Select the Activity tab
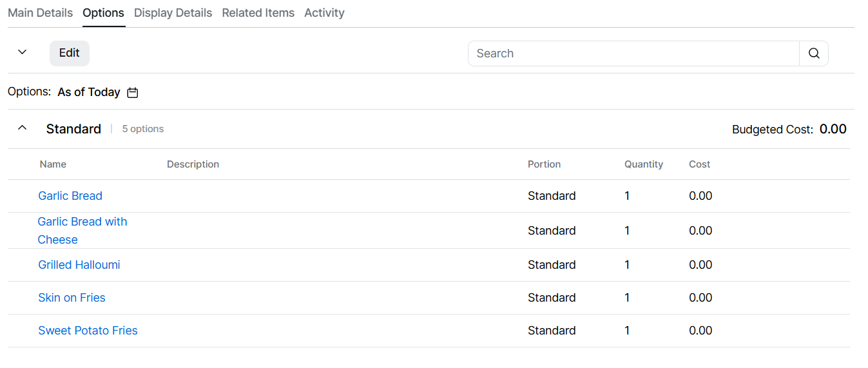This screenshot has width=868, height=368. tap(324, 13)
